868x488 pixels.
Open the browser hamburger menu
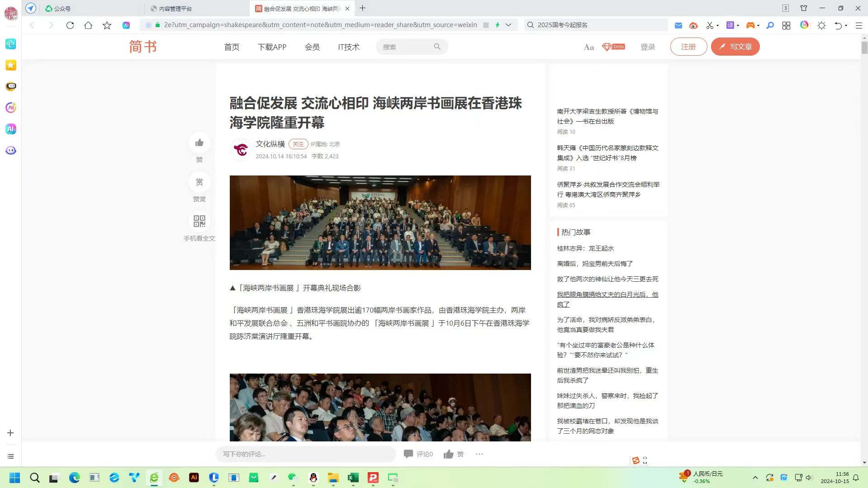(x=859, y=26)
